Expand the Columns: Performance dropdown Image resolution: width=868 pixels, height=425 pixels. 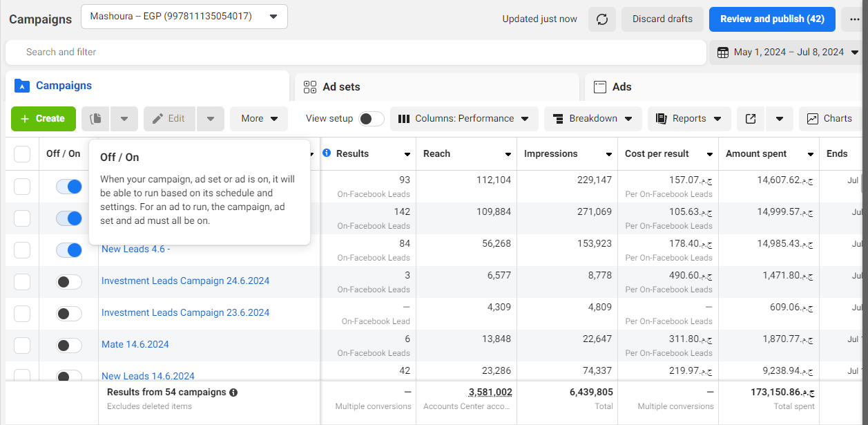(464, 119)
